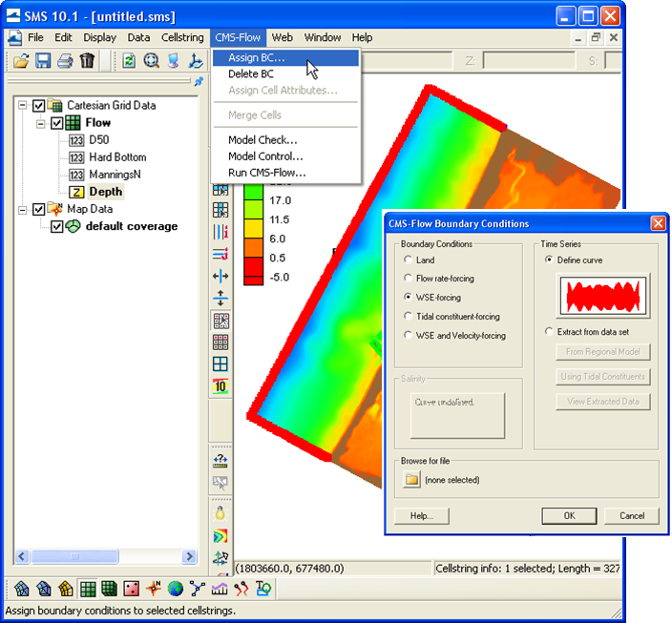
Task: Switch to the Scatter module icon
Action: (132, 590)
